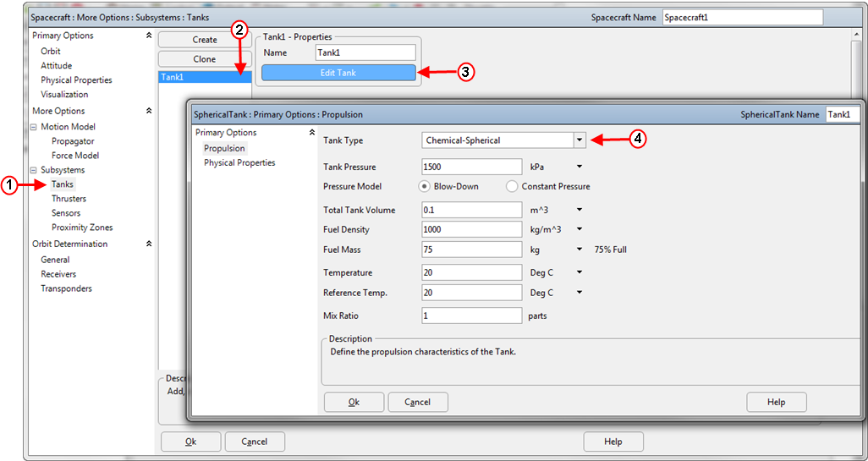Click the Spacecraft Name field
Viewport: 868px width, 461px height.
click(743, 17)
